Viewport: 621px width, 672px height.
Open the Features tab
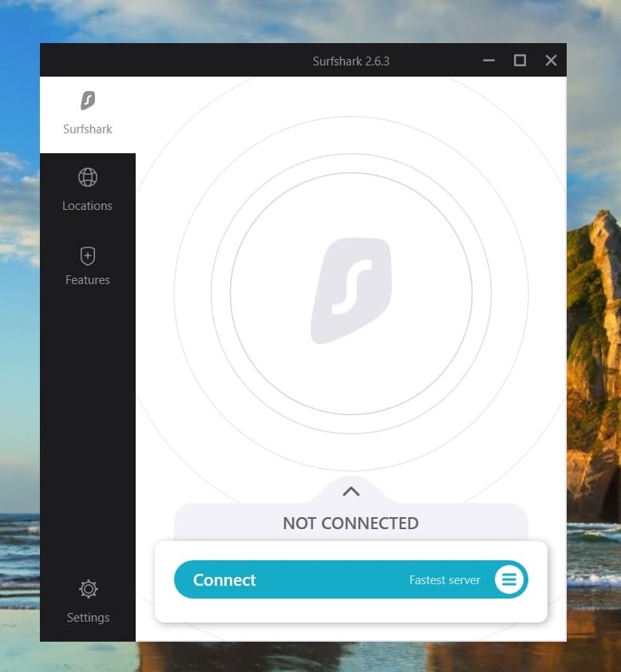pyautogui.click(x=88, y=266)
